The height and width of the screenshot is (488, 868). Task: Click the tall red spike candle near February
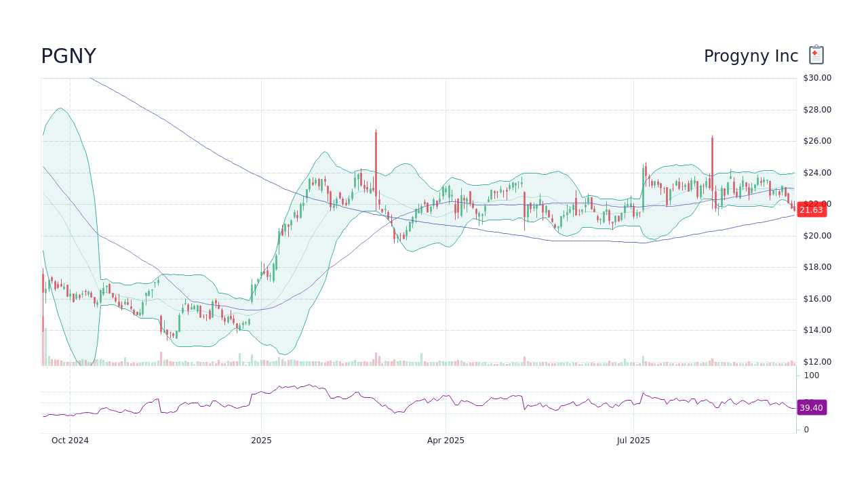coord(376,156)
